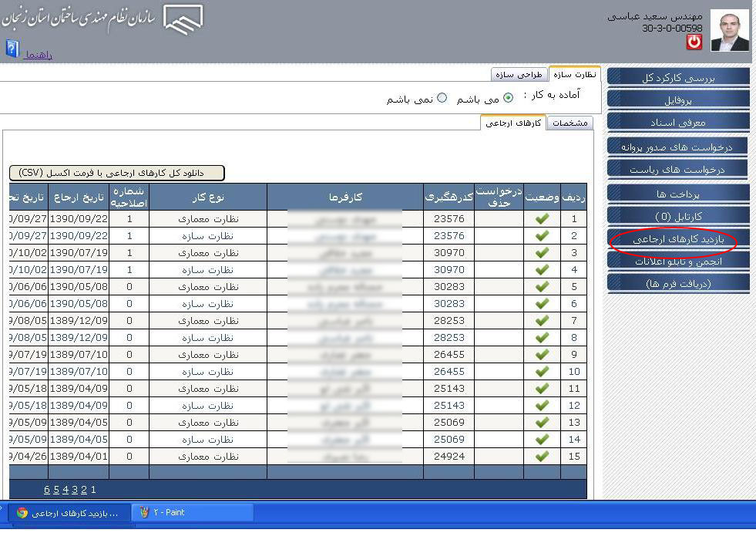Click the Chrome icon in the taskbar
This screenshot has width=756, height=533.
pyautogui.click(x=22, y=513)
